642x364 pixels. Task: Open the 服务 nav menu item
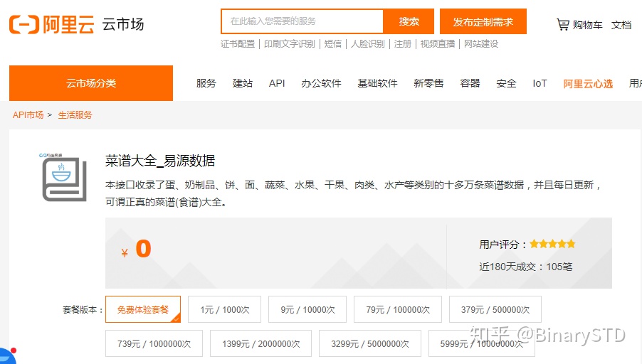(206, 83)
